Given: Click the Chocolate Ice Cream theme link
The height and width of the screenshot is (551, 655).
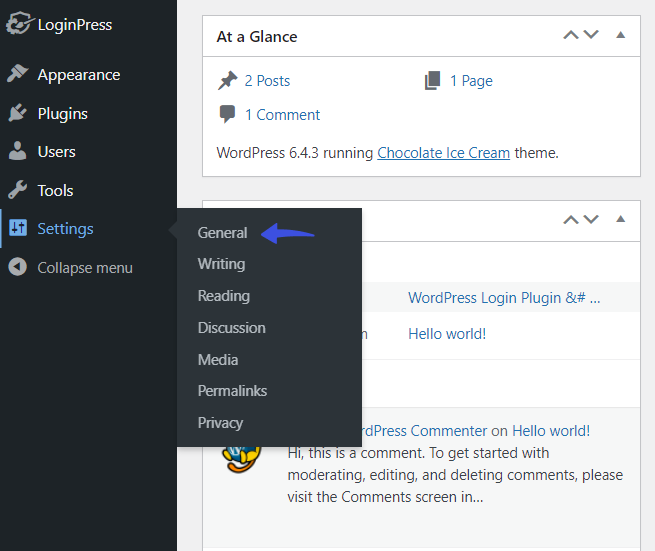Looking at the screenshot, I should (444, 153).
